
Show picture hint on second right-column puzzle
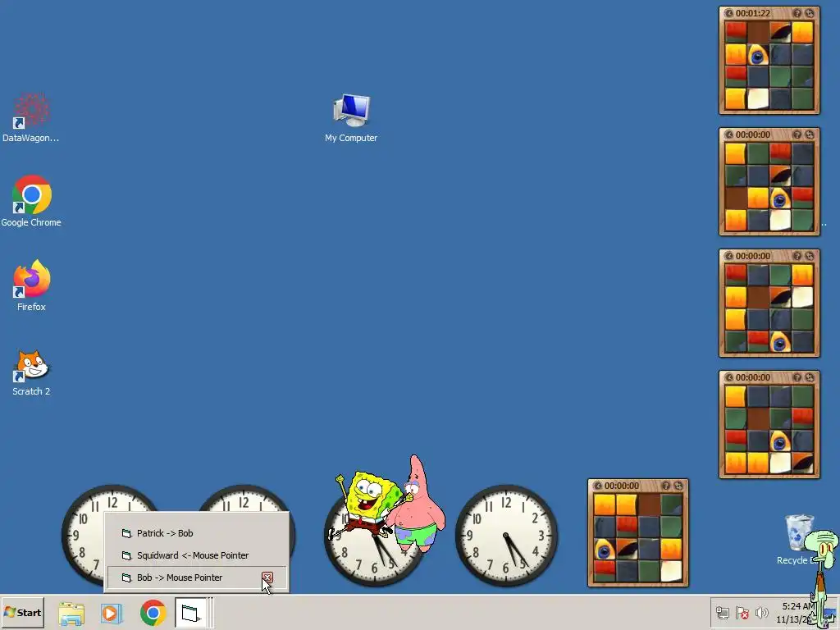tap(797, 135)
